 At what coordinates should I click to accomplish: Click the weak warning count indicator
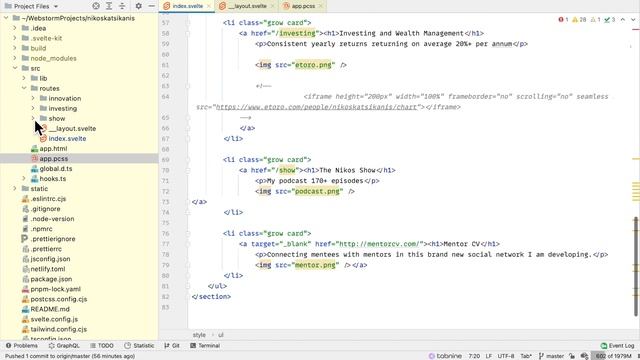(596, 20)
